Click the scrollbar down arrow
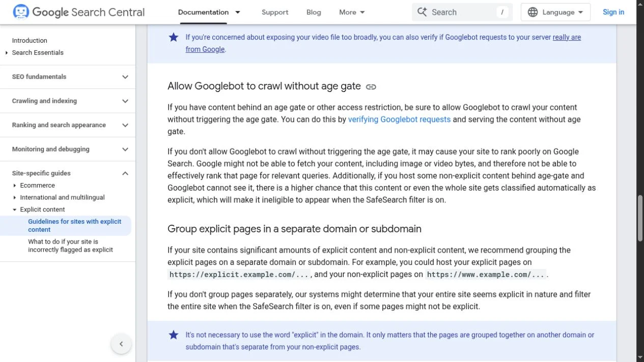Image resolution: width=644 pixels, height=362 pixels. click(x=640, y=358)
